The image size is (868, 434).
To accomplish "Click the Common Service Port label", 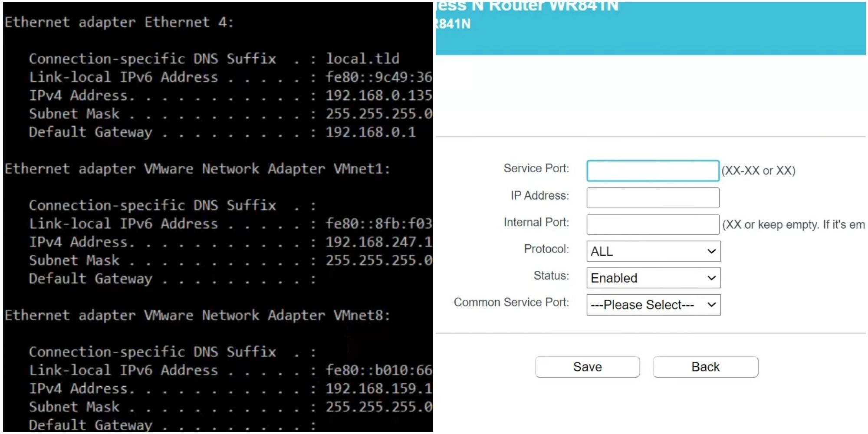I will (x=511, y=302).
